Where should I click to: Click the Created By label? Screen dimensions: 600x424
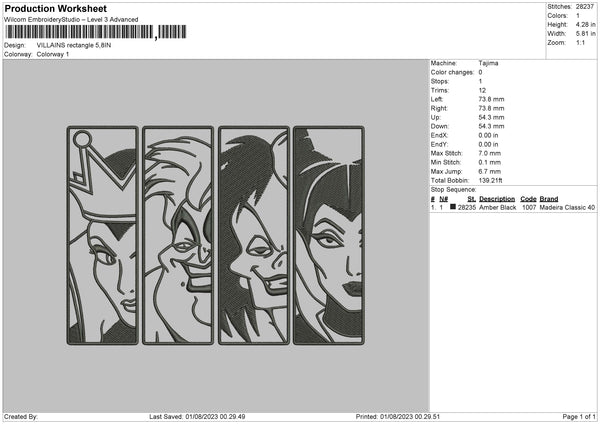pyautogui.click(x=21, y=417)
